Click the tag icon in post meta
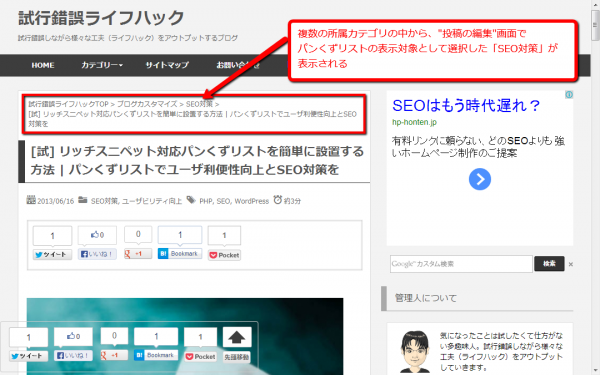Image resolution: width=600 pixels, height=375 pixels. [191, 200]
